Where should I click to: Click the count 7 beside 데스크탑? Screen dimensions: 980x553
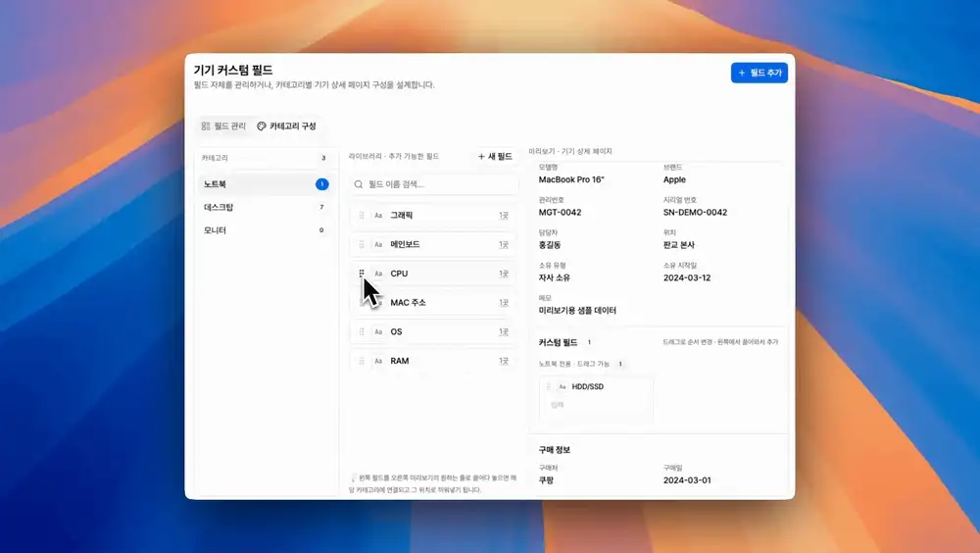pyautogui.click(x=321, y=207)
